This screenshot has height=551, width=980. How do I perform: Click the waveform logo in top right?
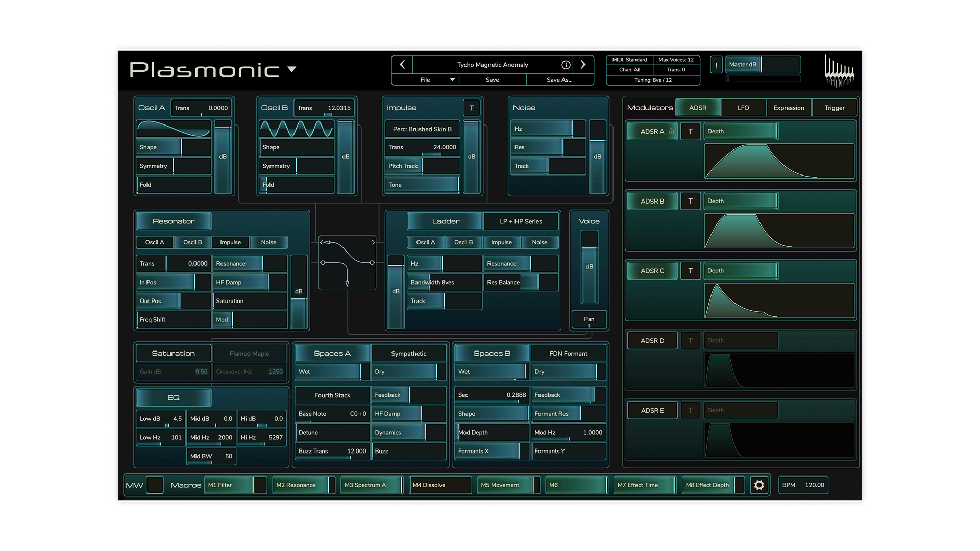click(x=839, y=71)
